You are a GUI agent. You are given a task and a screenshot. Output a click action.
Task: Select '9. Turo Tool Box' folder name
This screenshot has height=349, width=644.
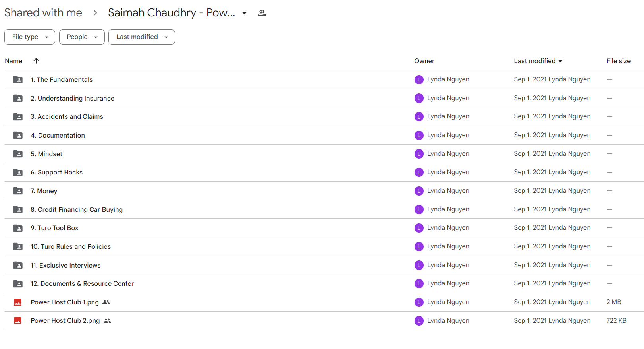point(54,228)
